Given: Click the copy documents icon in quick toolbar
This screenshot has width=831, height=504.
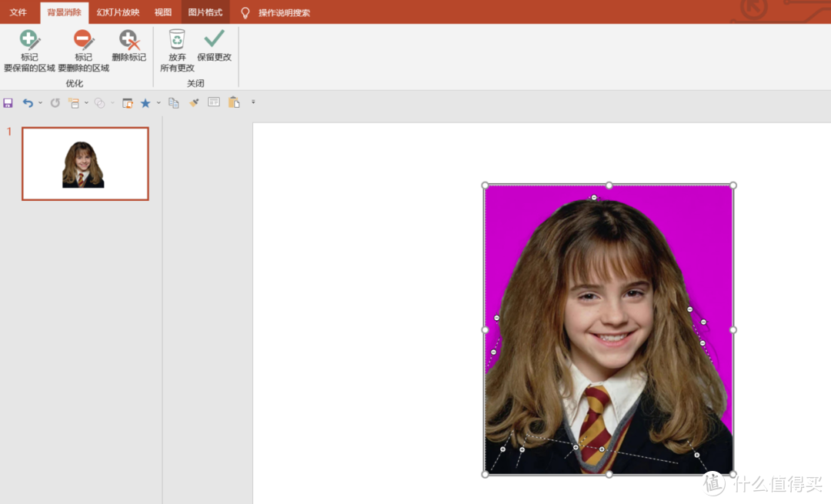Looking at the screenshot, I should coord(173,103).
